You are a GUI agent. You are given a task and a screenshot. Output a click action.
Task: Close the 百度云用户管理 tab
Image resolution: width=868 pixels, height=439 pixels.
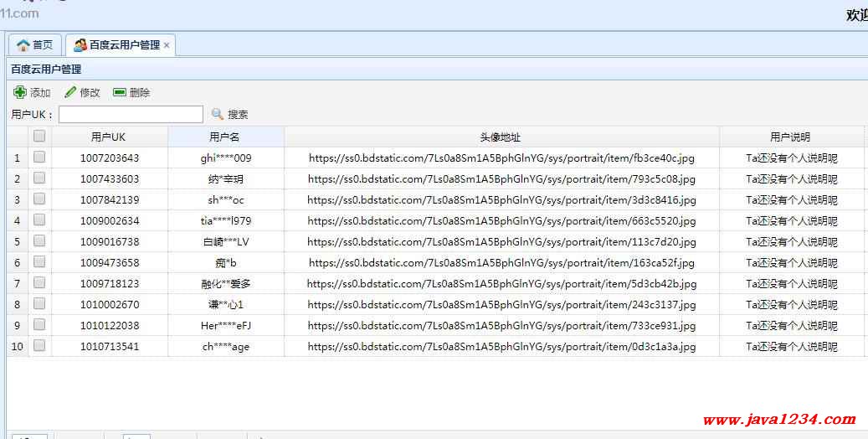click(x=167, y=45)
